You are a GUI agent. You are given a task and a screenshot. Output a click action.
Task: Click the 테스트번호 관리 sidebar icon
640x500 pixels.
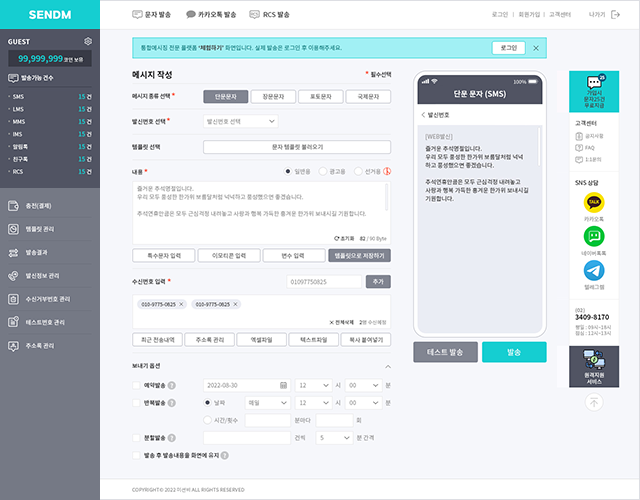tap(13, 322)
